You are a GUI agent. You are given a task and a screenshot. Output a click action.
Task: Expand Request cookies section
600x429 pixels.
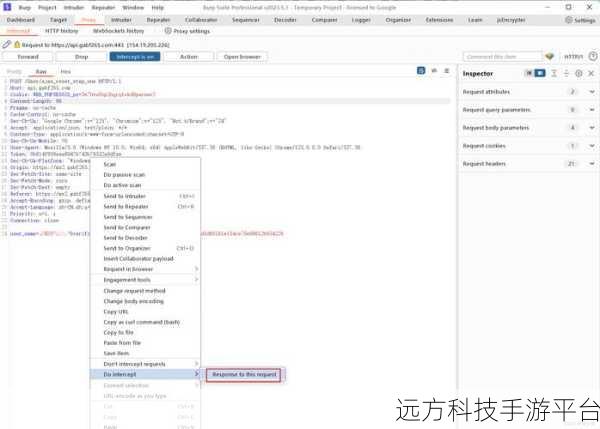tap(592, 146)
